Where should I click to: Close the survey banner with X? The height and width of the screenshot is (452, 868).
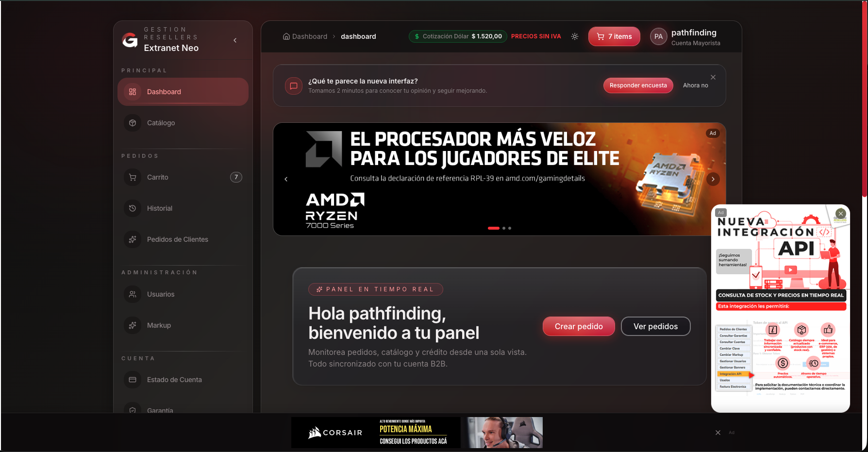click(713, 77)
